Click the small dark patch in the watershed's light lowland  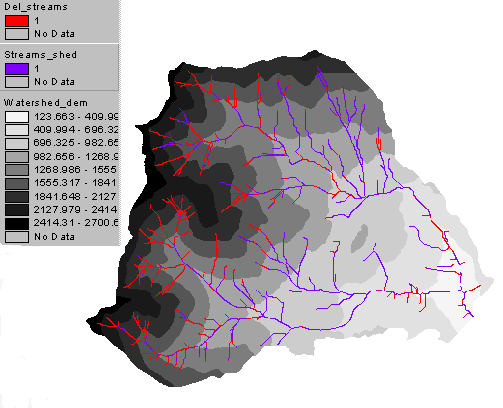tap(359, 238)
